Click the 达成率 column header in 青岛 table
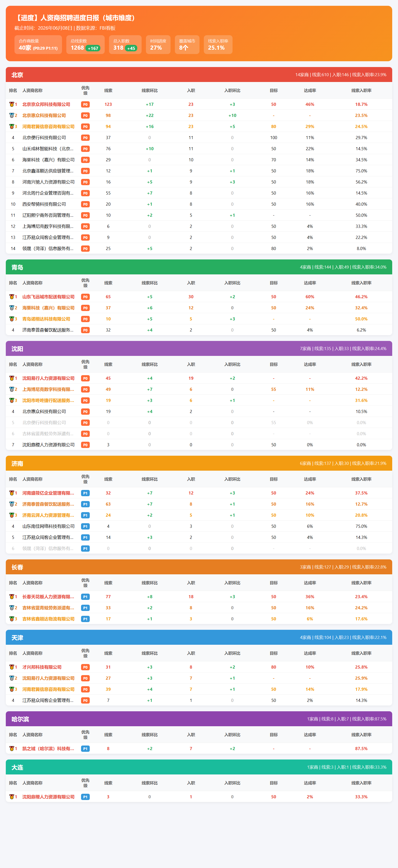Image resolution: width=398 pixels, height=868 pixels. (310, 283)
